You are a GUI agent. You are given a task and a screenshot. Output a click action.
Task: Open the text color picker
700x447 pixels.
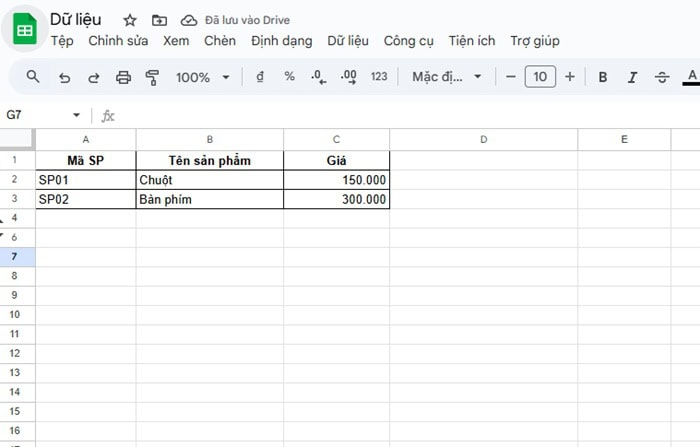coord(692,77)
